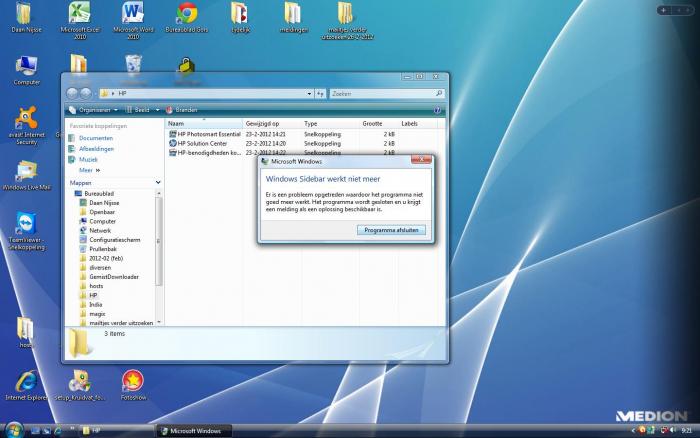
Task: Select GemistDownloader in the folder tree
Action: click(x=109, y=277)
